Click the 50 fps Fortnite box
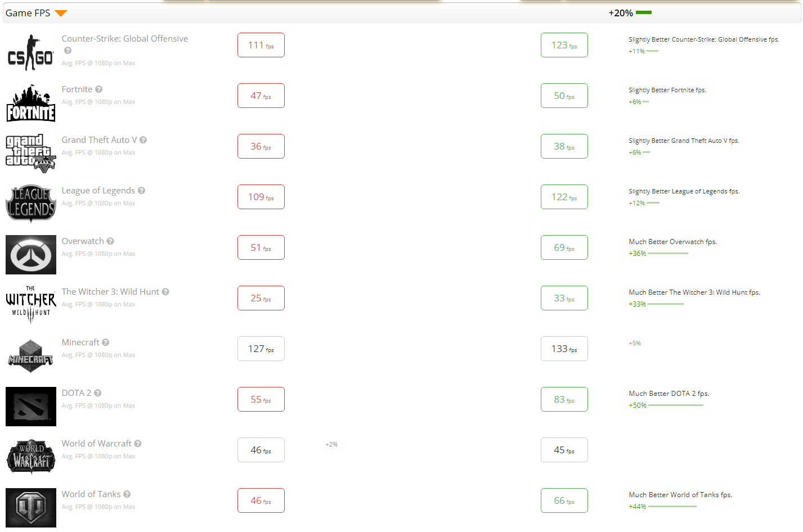The height and width of the screenshot is (532, 803). [x=564, y=96]
